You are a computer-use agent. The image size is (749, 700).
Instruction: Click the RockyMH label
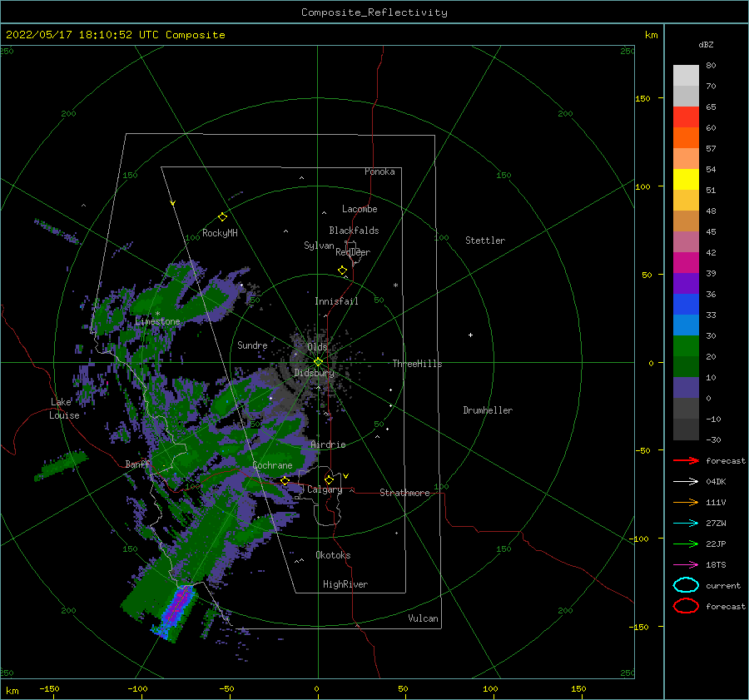coord(220,233)
